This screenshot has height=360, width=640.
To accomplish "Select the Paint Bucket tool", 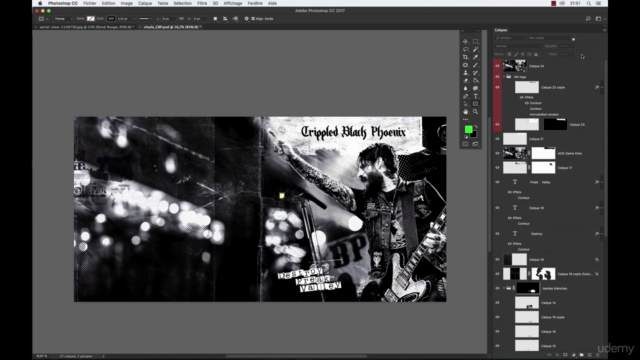I will pos(476,80).
